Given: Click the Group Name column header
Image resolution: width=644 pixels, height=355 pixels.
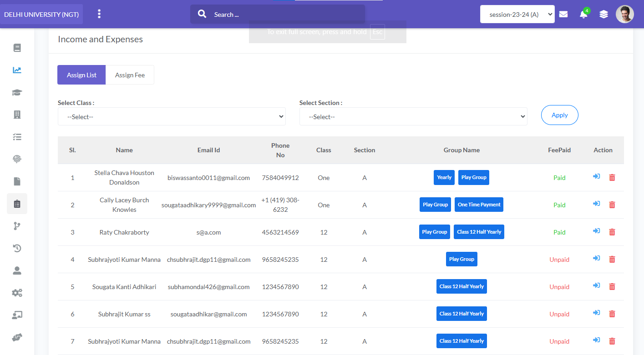Looking at the screenshot, I should click(461, 150).
